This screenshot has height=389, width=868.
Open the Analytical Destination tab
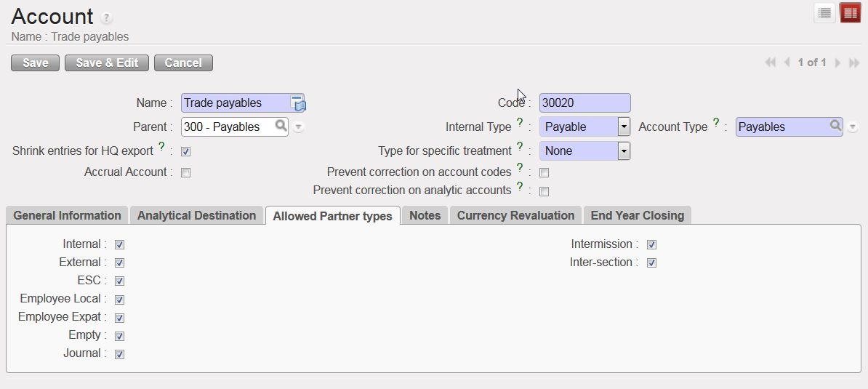click(x=196, y=215)
